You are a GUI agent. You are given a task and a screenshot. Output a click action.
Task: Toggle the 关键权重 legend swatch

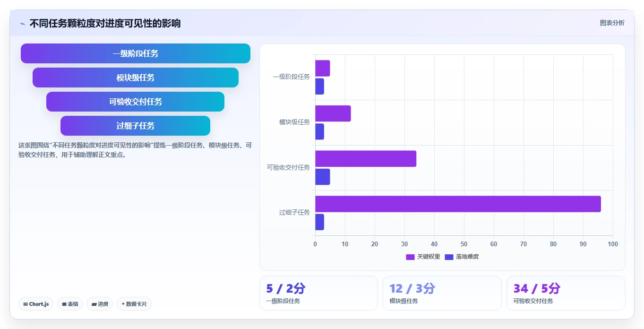coord(410,257)
